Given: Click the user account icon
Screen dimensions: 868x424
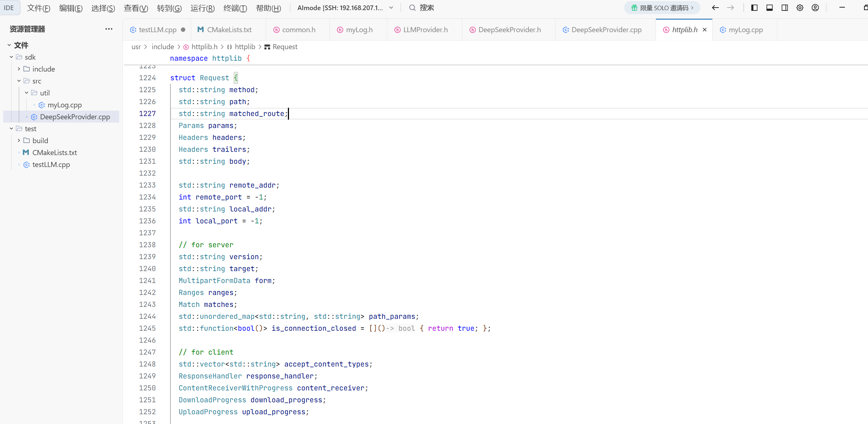Looking at the screenshot, I should pyautogui.click(x=815, y=8).
